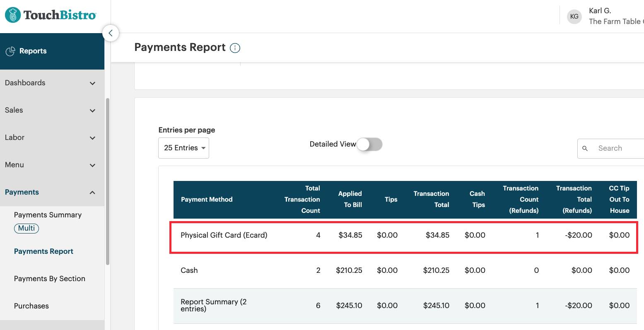Screen dimensions: 644x330
Task: Click the TouchBistro logo
Action: coord(50,14)
